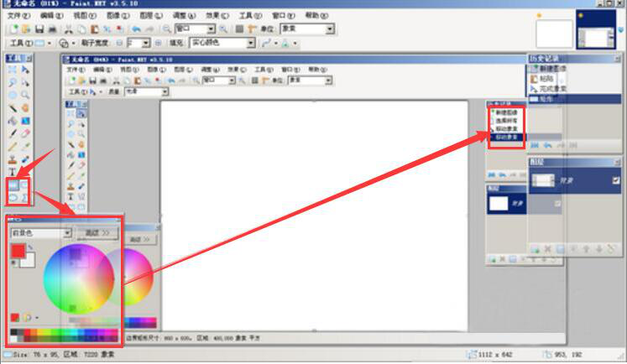Viewport: 627px width, 364px height.
Task: Delete layer button in Layers panel
Action: tap(547, 249)
